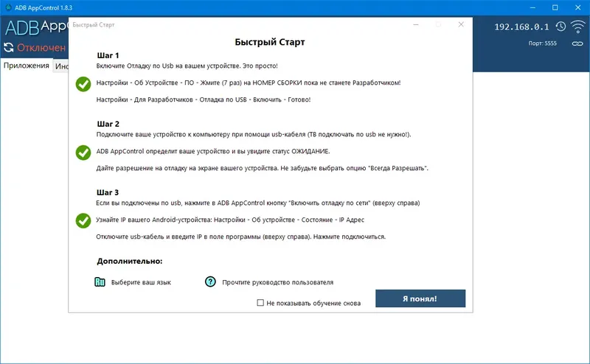
Task: Click the green checkmark for Шаг 3
Action: pos(83,221)
